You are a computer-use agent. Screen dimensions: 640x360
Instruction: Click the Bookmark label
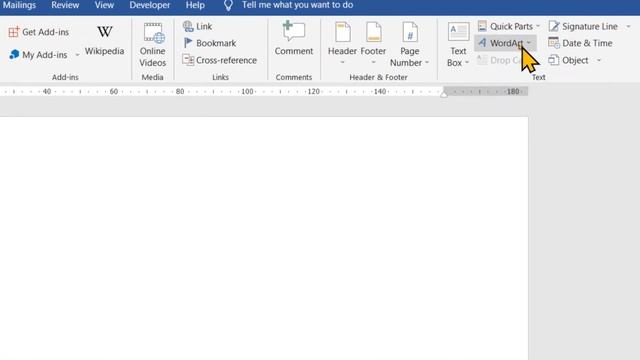[x=216, y=43]
